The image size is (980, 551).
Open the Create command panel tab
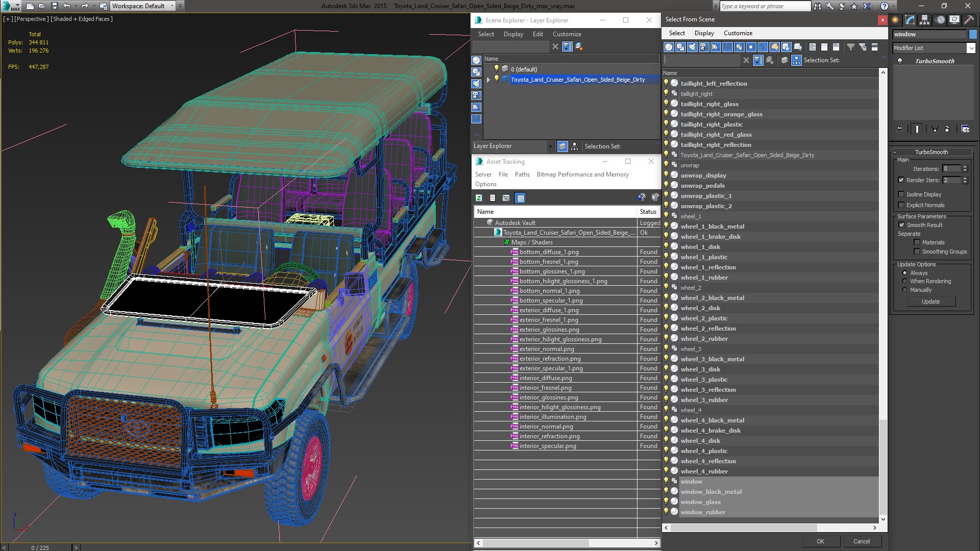895,20
